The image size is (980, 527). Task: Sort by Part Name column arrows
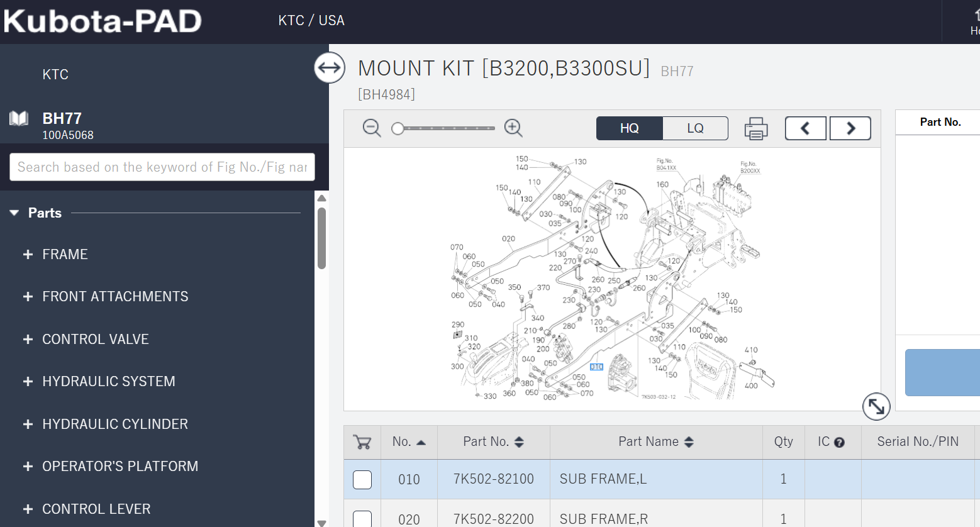(x=689, y=442)
